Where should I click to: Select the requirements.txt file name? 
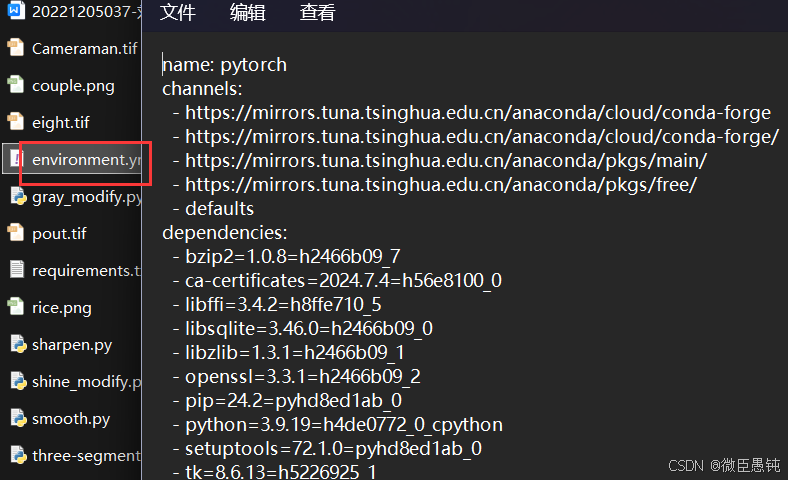tap(86, 271)
